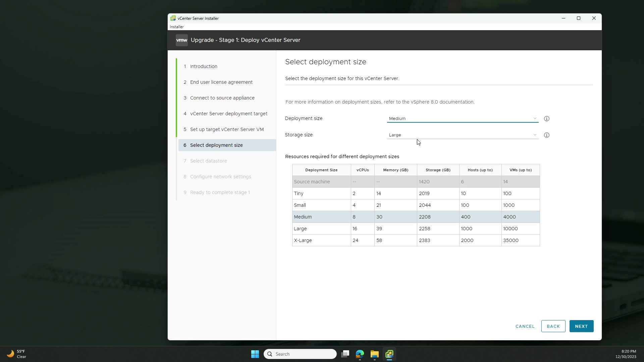Click the CANCEL button

[525, 326]
